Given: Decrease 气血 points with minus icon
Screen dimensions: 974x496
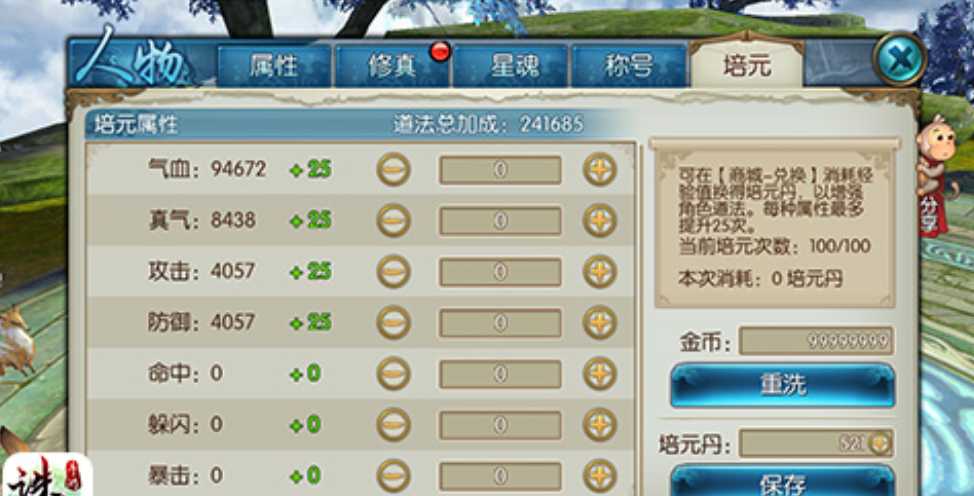Looking at the screenshot, I should (393, 169).
